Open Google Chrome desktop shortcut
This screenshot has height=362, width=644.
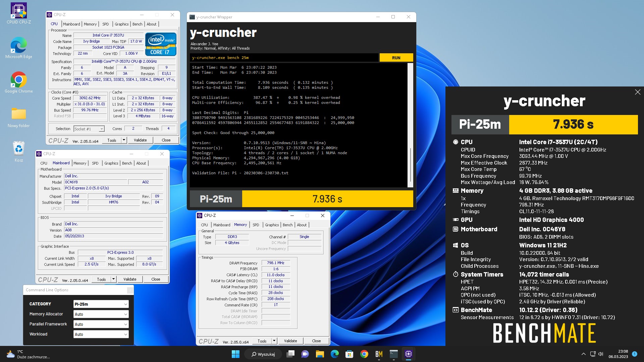tap(19, 82)
